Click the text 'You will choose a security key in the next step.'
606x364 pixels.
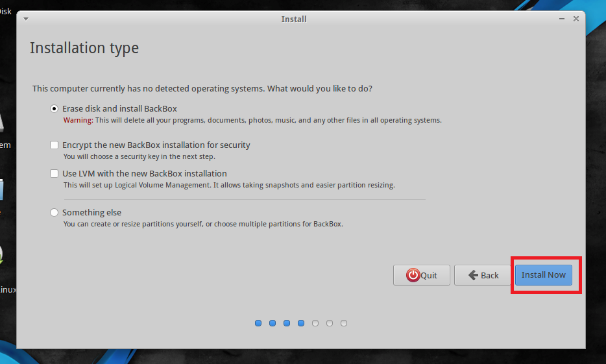tap(139, 156)
